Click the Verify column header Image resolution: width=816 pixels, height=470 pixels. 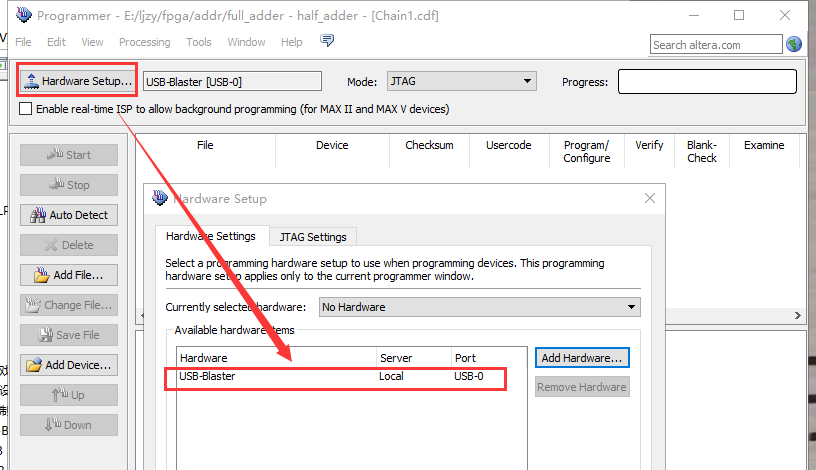(649, 151)
